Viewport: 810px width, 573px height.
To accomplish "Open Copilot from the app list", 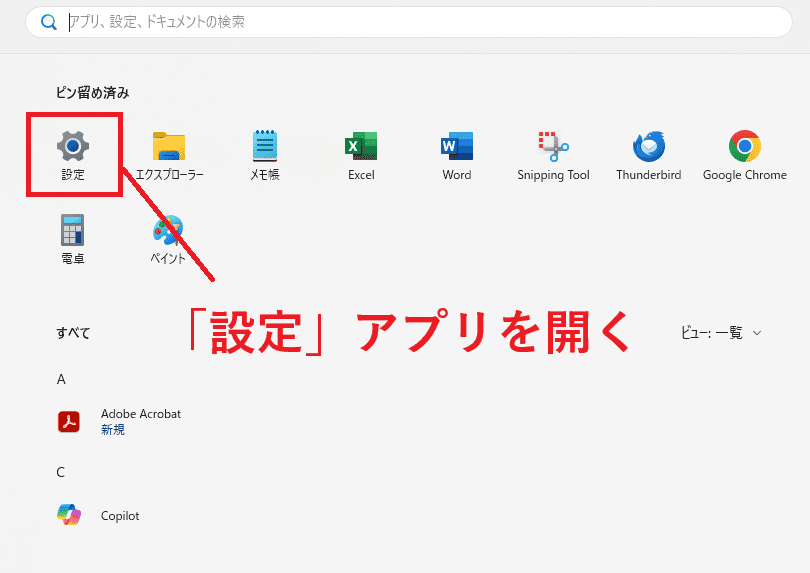I will pyautogui.click(x=98, y=515).
